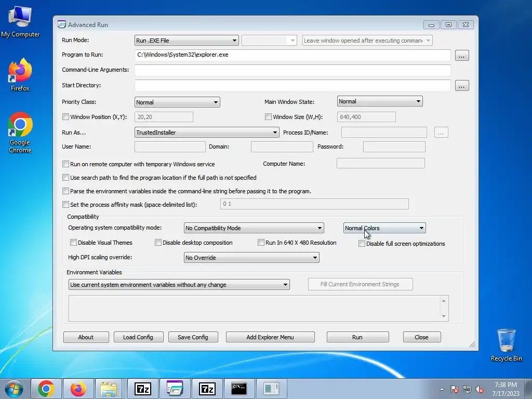Launch Chrome from the taskbar

(x=46, y=389)
